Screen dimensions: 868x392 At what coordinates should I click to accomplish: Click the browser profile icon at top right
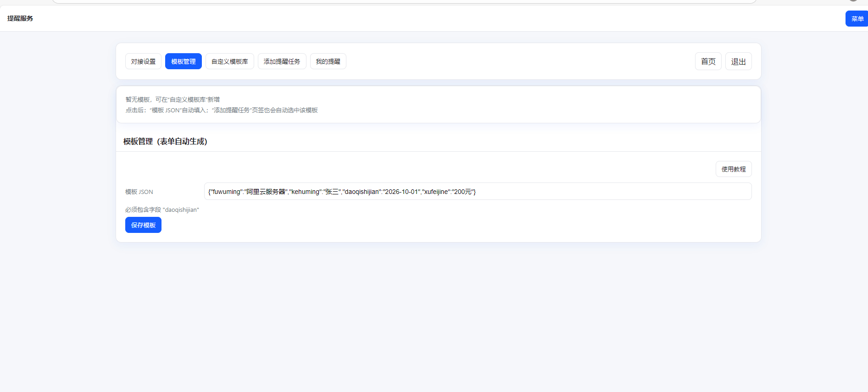point(853,0)
